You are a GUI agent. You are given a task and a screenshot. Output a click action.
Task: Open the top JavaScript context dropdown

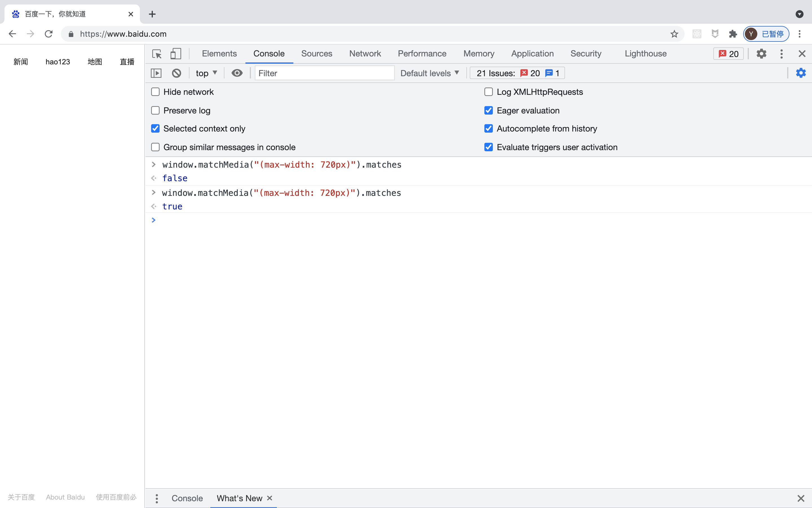(x=206, y=73)
